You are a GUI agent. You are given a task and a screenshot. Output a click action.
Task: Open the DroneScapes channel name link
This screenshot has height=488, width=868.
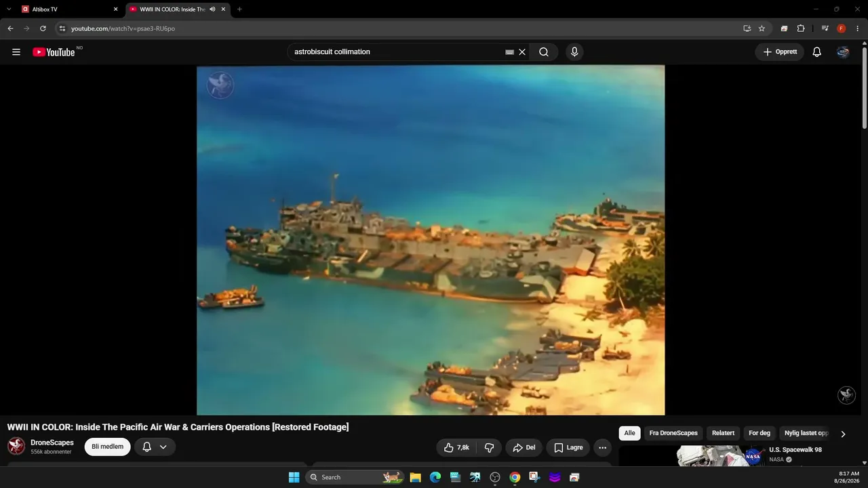[52, 443]
